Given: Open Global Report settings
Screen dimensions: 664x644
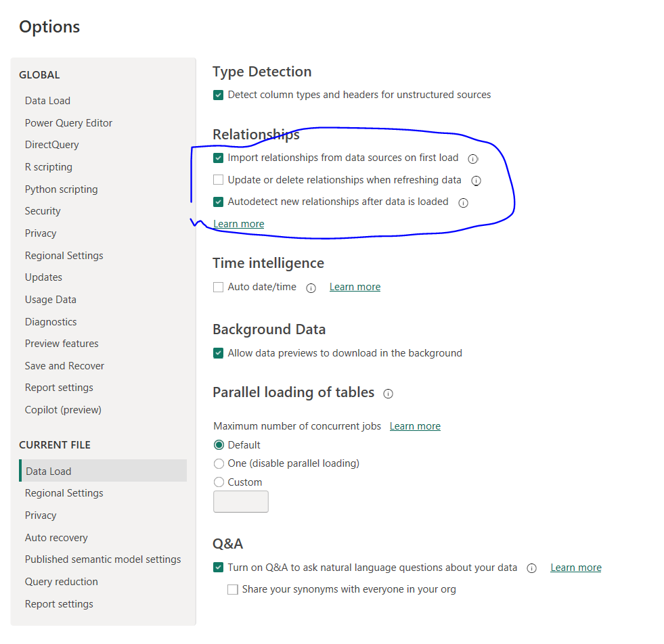Looking at the screenshot, I should tap(59, 388).
